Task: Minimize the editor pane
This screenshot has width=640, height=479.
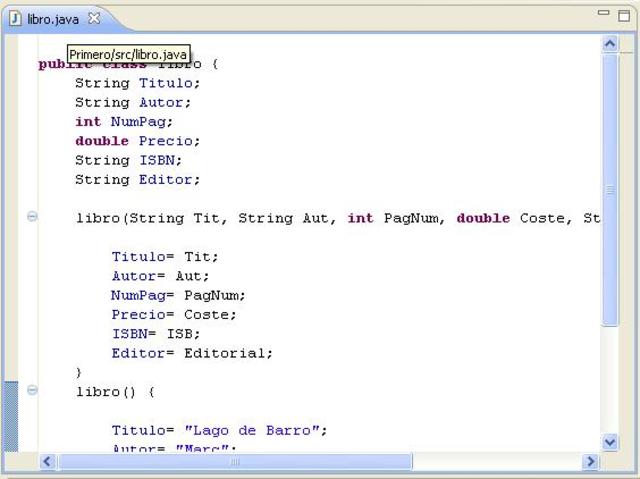Action: (x=603, y=13)
